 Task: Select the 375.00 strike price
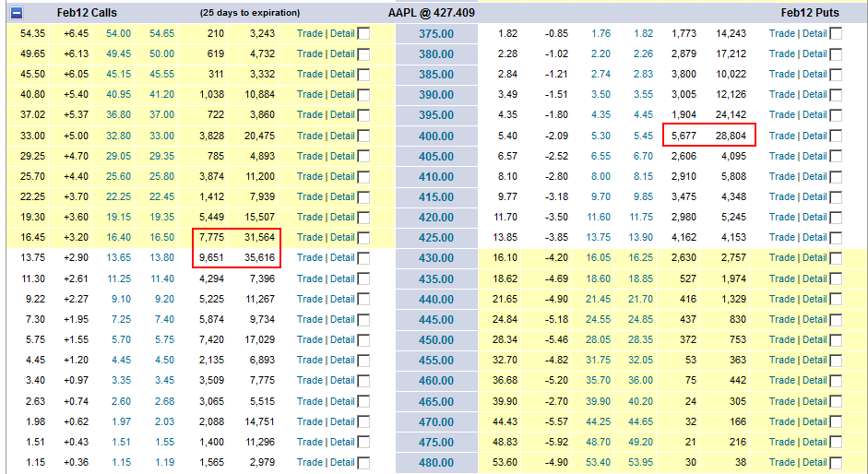(436, 34)
